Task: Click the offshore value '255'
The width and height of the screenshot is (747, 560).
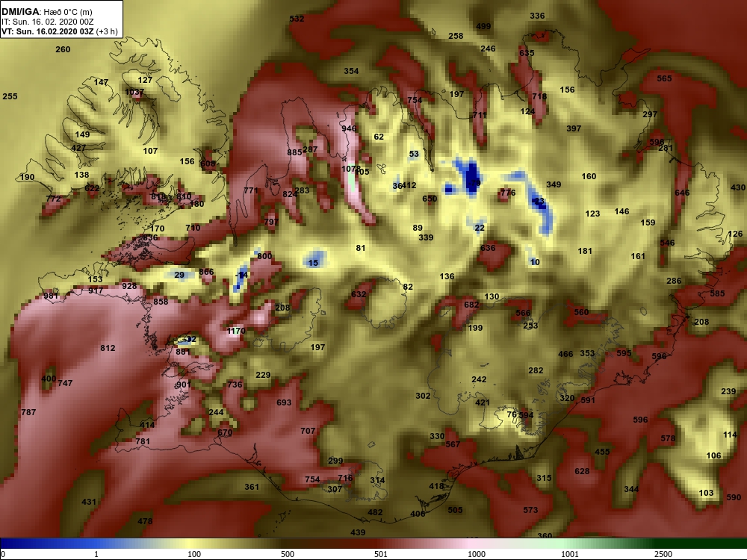Action: click(10, 96)
